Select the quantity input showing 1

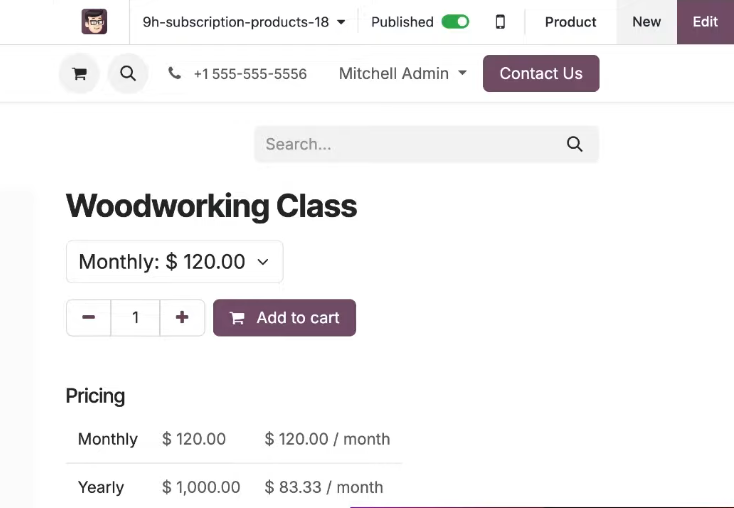pyautogui.click(x=135, y=317)
